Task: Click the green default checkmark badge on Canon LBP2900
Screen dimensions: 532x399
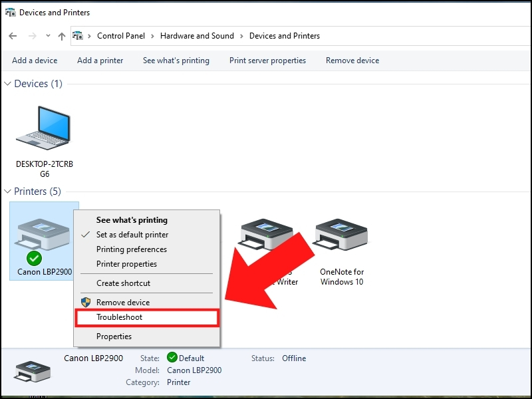Action: [x=34, y=259]
